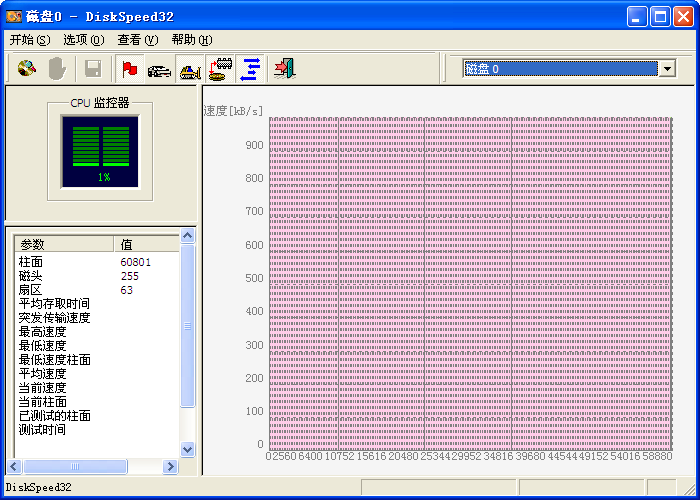Click the 参数 column header
The image size is (700, 500).
pos(62,244)
